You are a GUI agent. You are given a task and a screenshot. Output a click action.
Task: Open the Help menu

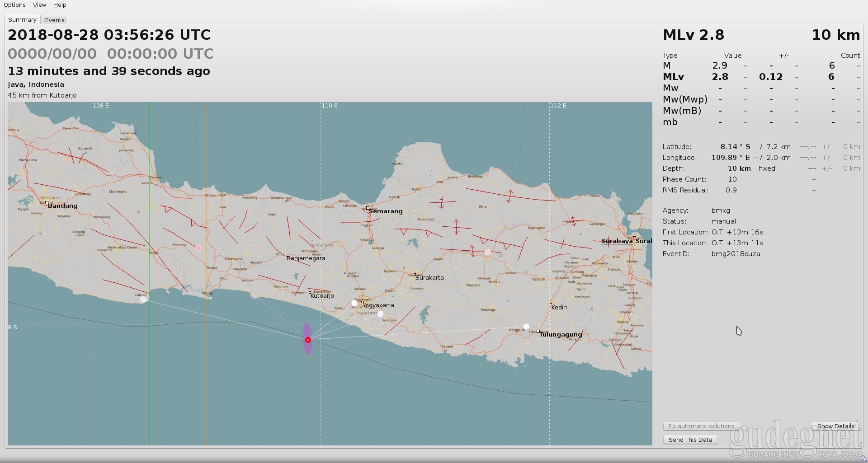[60, 5]
